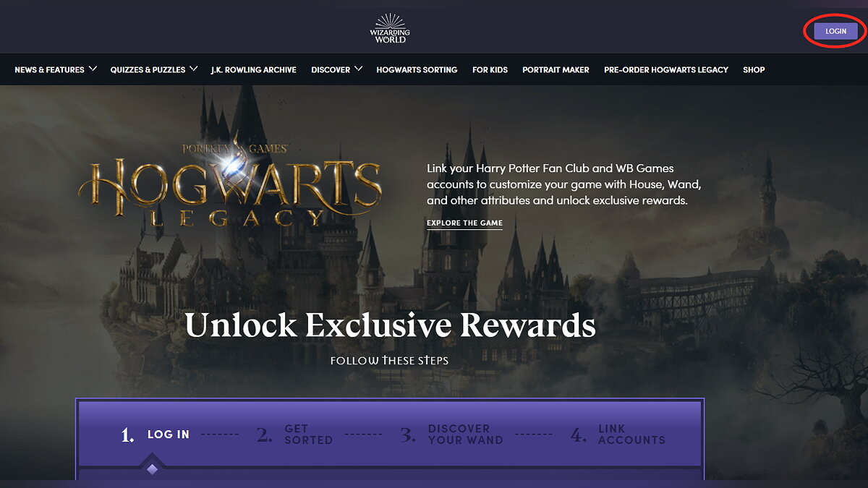Select step 4 Link Accounts tab
This screenshot has height=488, width=868.
[x=618, y=435]
